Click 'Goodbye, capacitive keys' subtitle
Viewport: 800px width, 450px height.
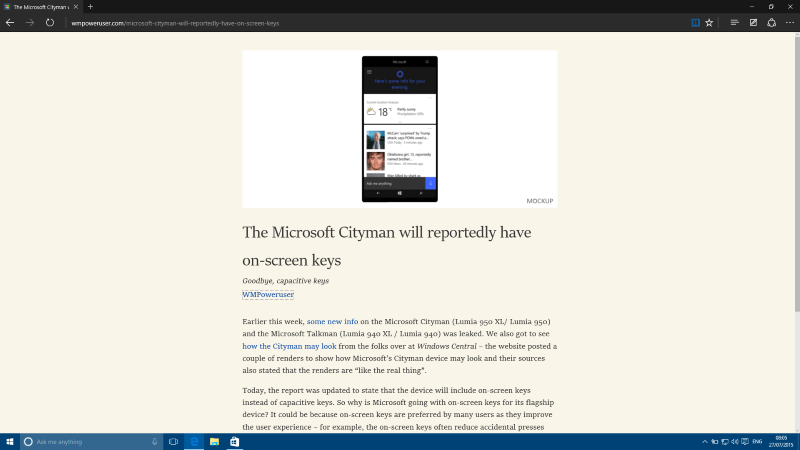pos(286,281)
